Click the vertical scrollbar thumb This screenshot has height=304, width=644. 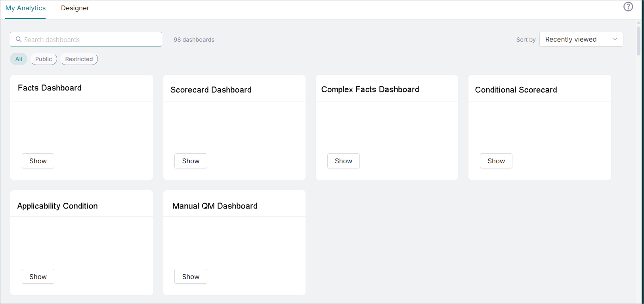(638, 40)
